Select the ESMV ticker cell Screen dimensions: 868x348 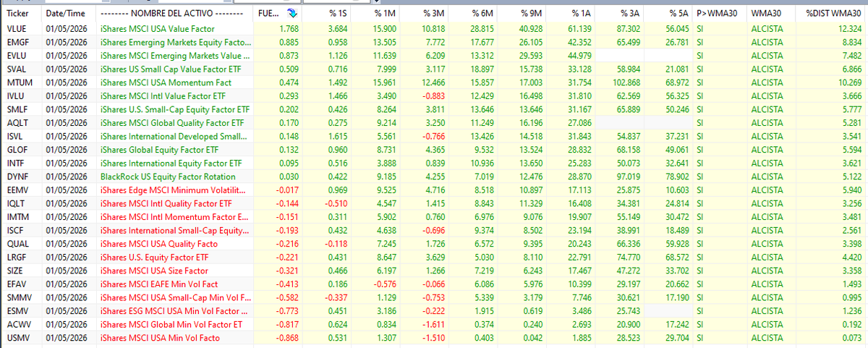pos(21,312)
